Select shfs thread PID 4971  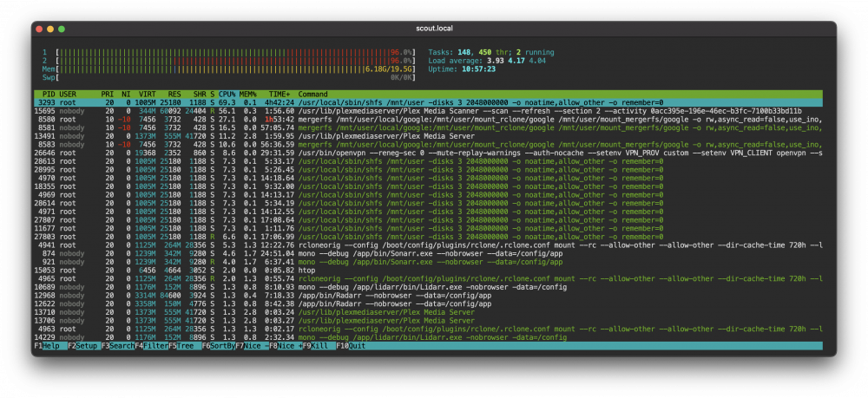[x=428, y=212]
